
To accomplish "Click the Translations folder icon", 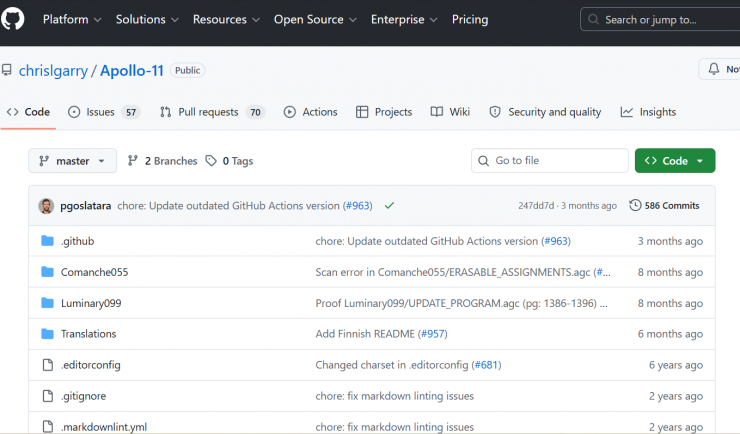I will click(47, 334).
